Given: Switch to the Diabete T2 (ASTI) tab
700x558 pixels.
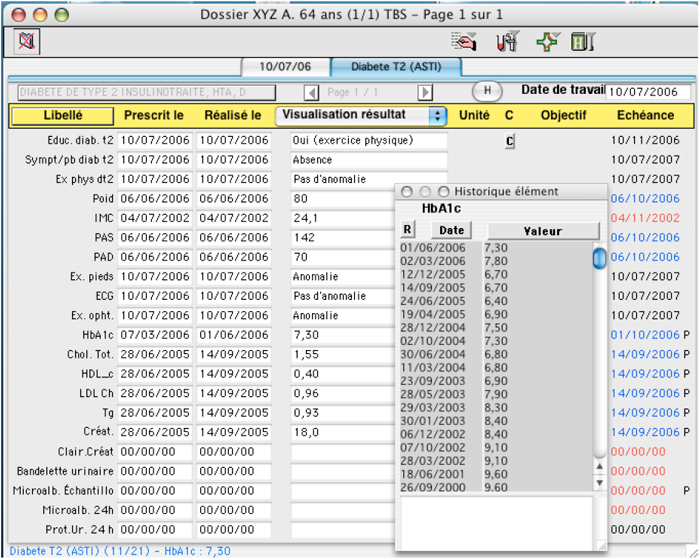Looking at the screenshot, I should pyautogui.click(x=396, y=67).
